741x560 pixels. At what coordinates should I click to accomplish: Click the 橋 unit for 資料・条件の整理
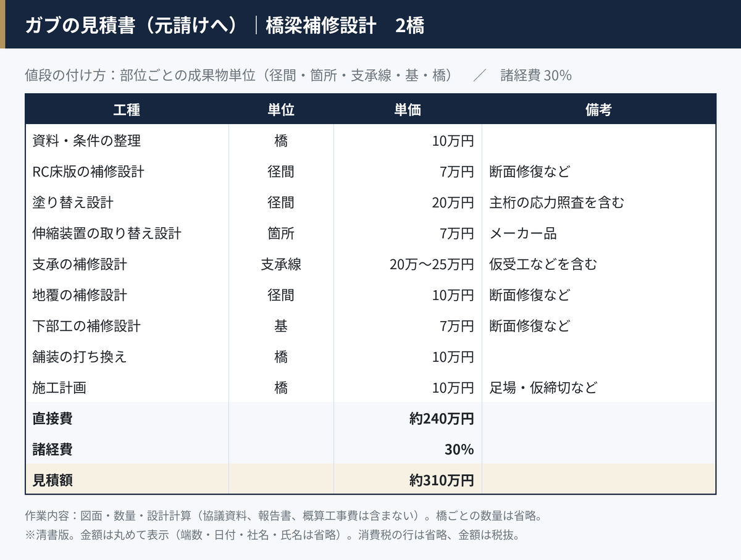[x=281, y=141]
